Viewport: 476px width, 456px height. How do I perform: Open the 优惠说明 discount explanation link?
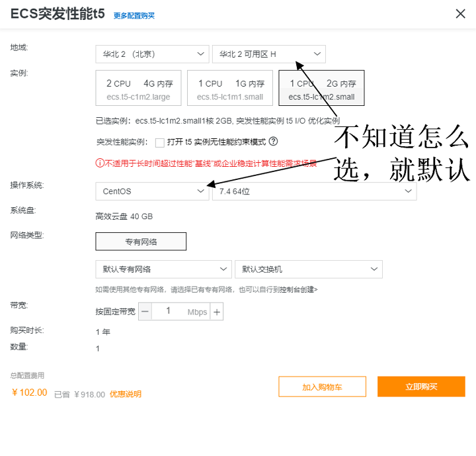(126, 394)
